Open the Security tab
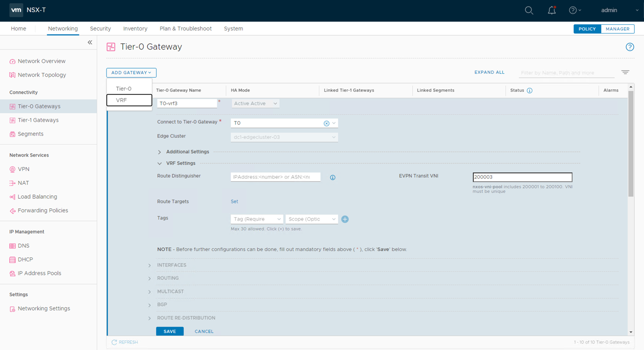Screen dimensions: 644x350 [100, 29]
